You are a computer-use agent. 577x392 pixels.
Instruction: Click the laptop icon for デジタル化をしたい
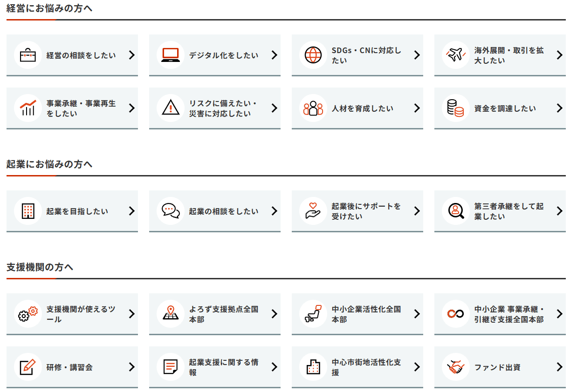171,55
